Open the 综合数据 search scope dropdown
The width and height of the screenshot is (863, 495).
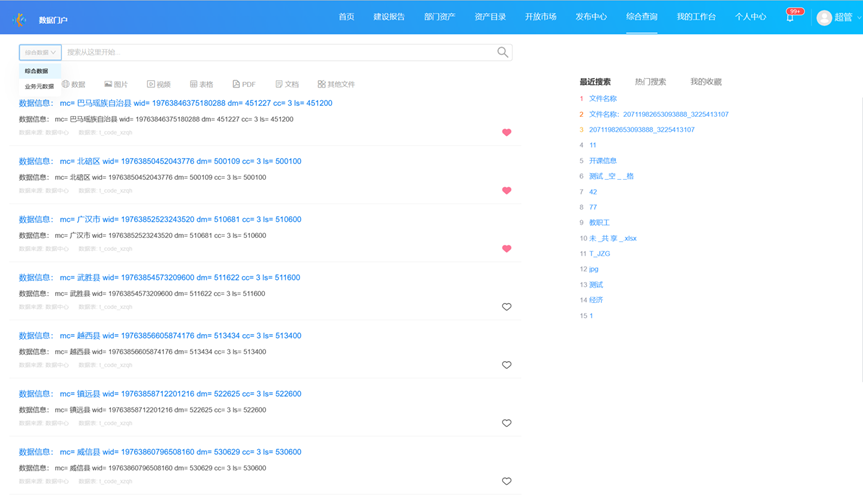[40, 52]
